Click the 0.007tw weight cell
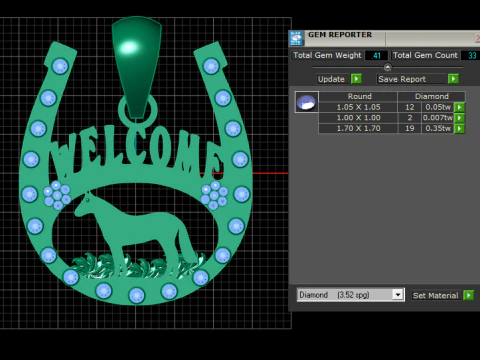Image resolution: width=480 pixels, height=360 pixels. 438,118
